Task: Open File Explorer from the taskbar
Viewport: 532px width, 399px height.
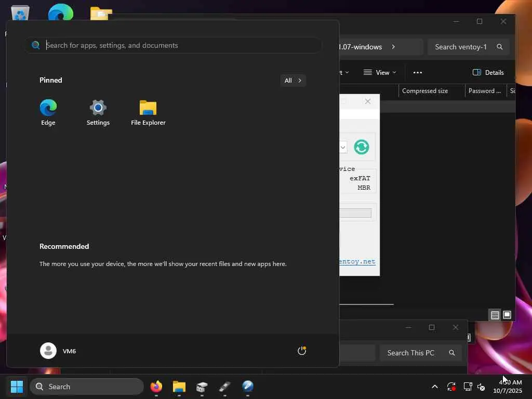Action: pos(179,387)
